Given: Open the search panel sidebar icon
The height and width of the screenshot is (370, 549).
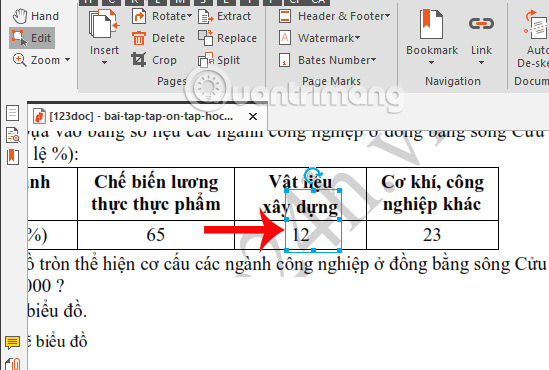Looking at the screenshot, I should 13,135.
